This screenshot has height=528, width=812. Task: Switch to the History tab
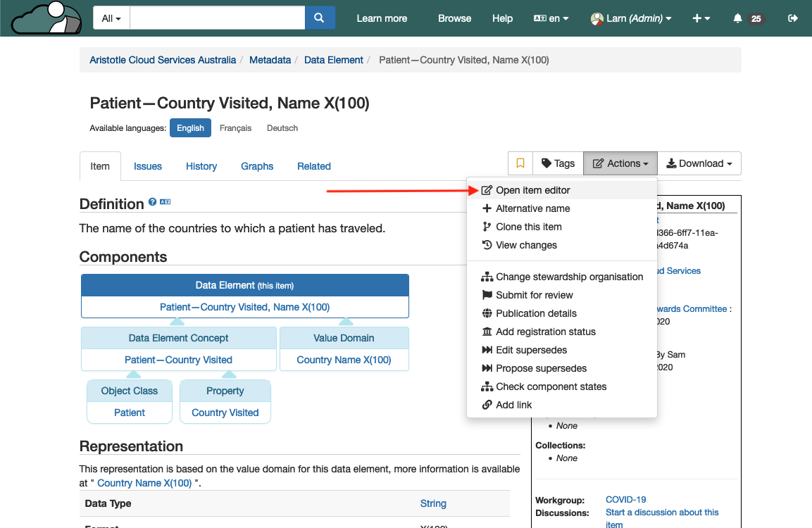[x=201, y=166]
